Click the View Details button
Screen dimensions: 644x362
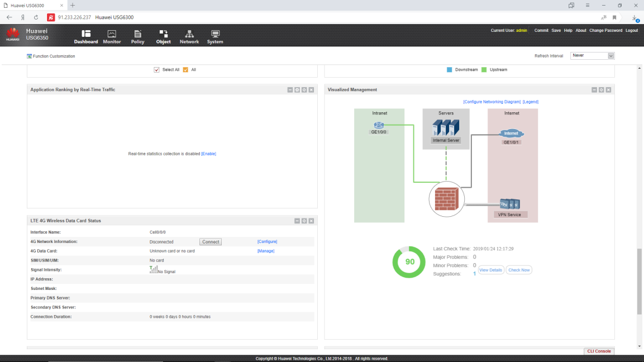491,270
